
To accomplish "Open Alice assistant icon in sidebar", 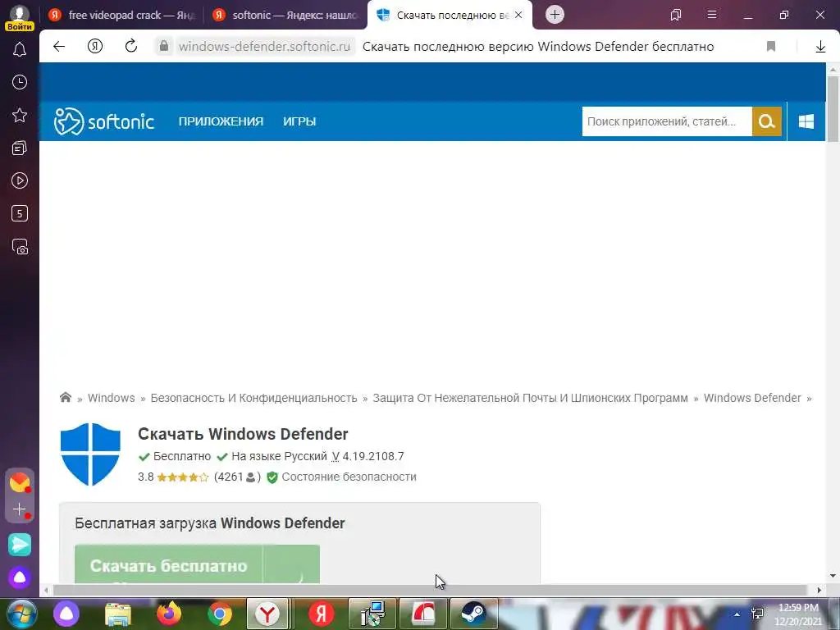I will 20,577.
